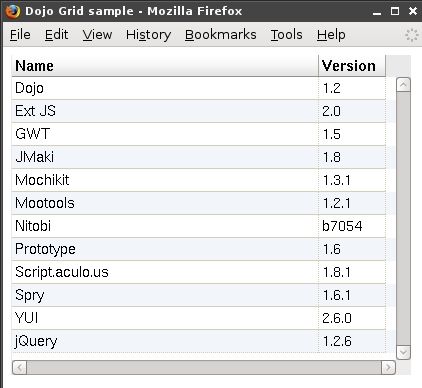Image resolution: width=422 pixels, height=388 pixels.
Task: Select the Ext JS name cell
Action: (x=165, y=111)
